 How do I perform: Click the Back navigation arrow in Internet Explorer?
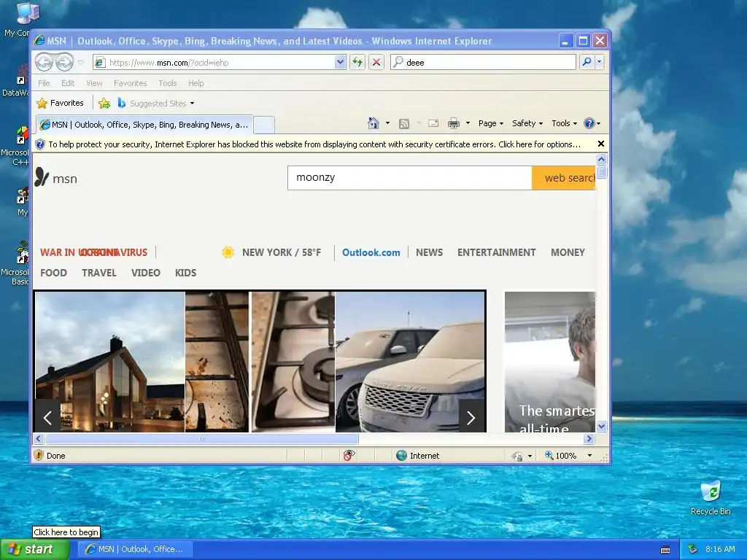click(44, 62)
